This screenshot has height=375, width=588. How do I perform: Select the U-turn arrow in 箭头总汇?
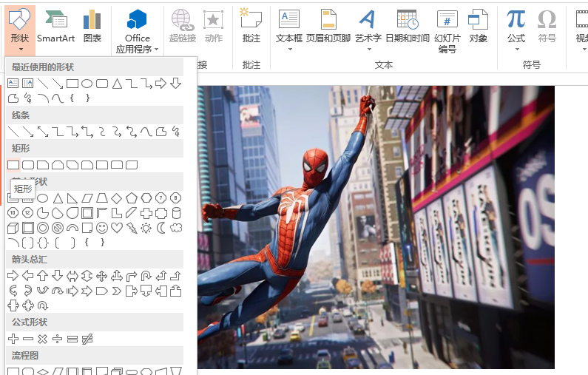pos(146,277)
